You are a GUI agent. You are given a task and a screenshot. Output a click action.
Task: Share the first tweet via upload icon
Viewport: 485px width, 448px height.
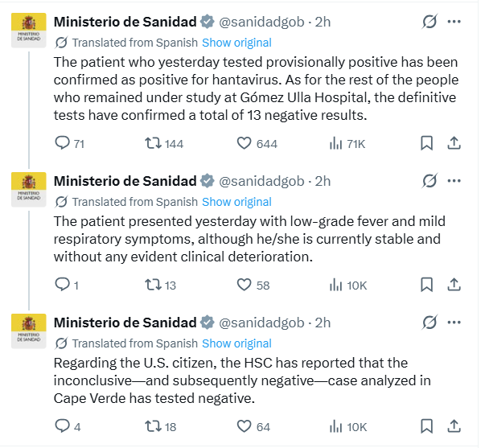click(454, 143)
